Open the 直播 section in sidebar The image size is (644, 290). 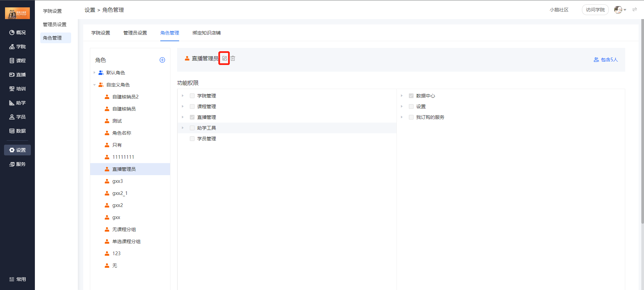[x=17, y=75]
